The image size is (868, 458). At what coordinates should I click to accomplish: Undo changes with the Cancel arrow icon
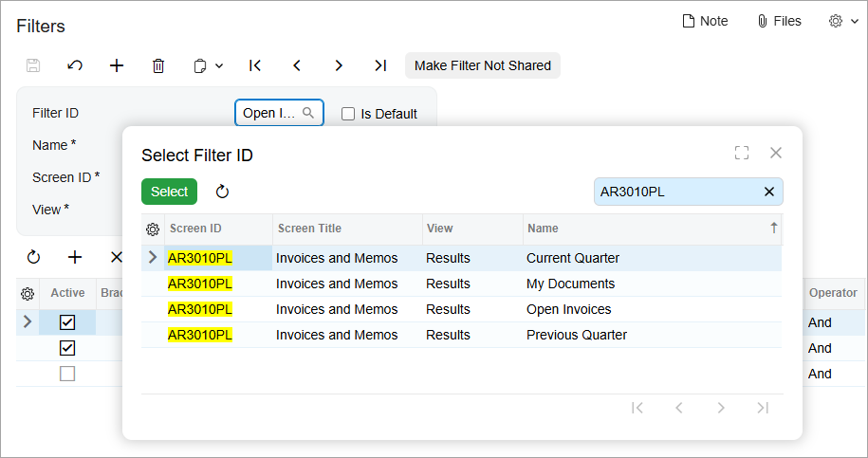pos(75,65)
